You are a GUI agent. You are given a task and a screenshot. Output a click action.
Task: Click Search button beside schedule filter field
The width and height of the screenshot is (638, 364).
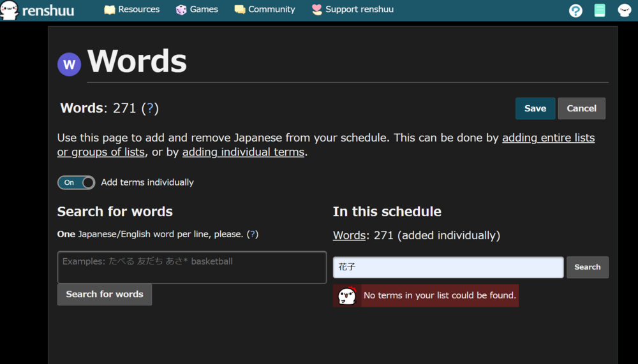click(587, 267)
